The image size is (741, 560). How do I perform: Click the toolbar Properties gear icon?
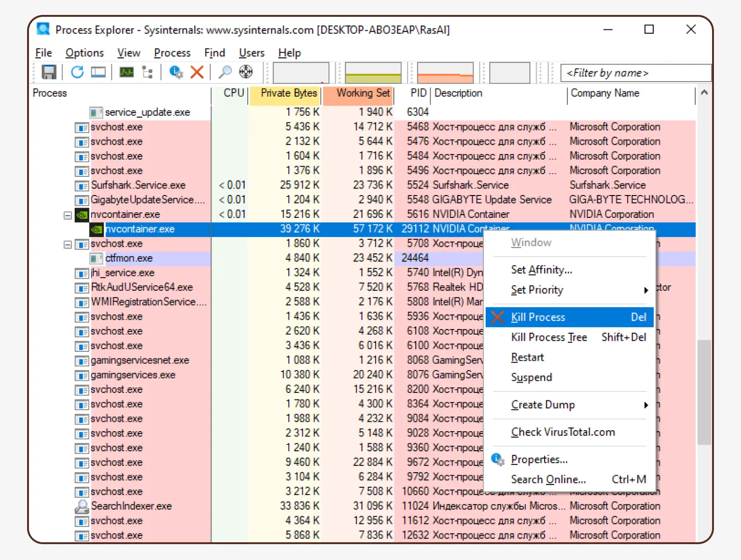176,72
